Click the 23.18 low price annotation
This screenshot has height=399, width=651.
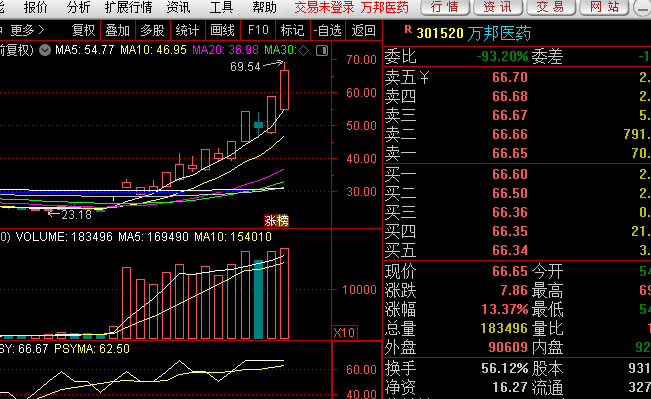click(76, 215)
